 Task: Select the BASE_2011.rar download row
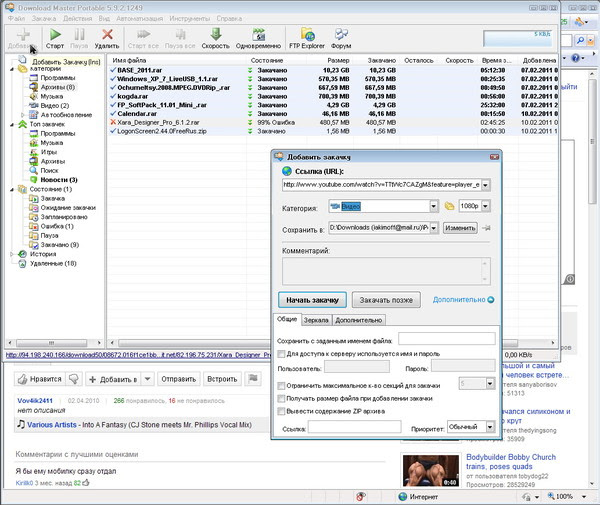tap(333, 70)
